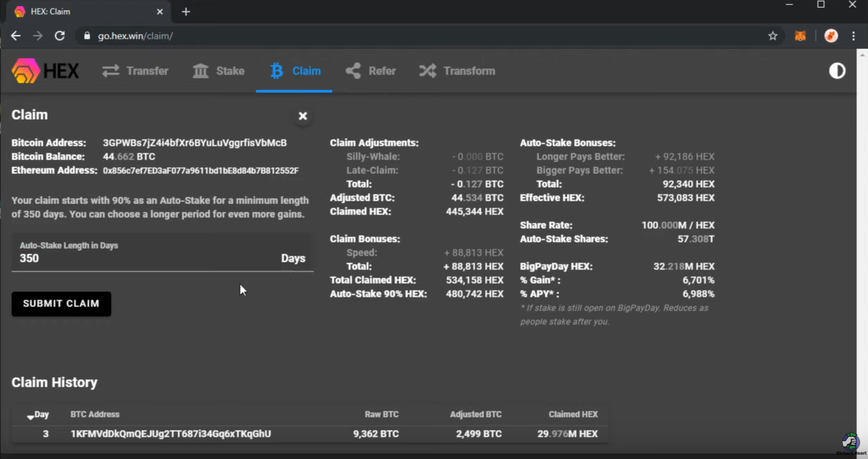This screenshot has width=868, height=459.
Task: Select claim history address 1KFMVdDkQmQEJUg2TT687i34Gq6xTKqGhU
Action: [x=170, y=434]
